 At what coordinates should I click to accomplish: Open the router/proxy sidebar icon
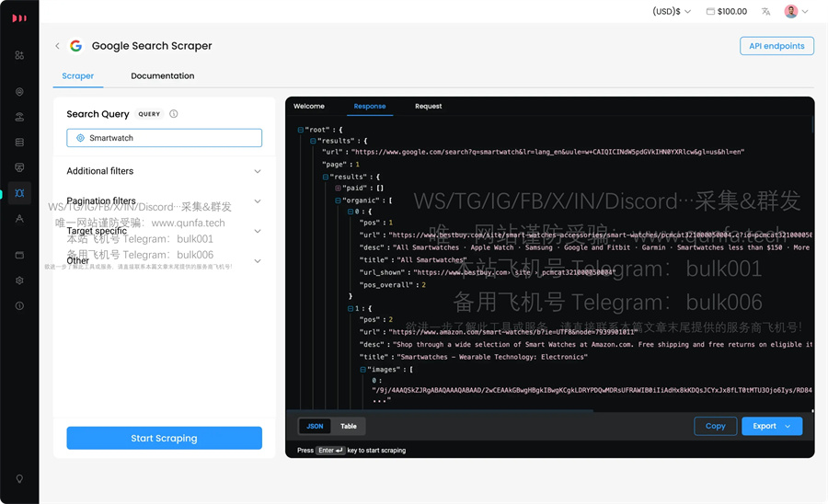point(19,117)
